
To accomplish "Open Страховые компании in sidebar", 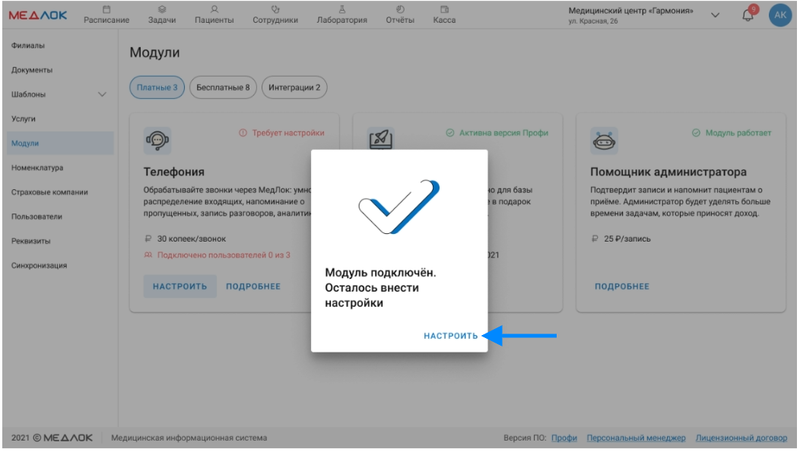I will [49, 192].
